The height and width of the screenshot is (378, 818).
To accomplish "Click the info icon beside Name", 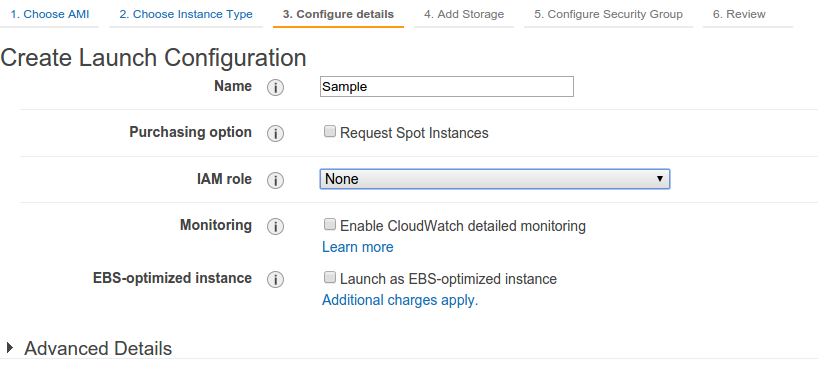I will 275,88.
